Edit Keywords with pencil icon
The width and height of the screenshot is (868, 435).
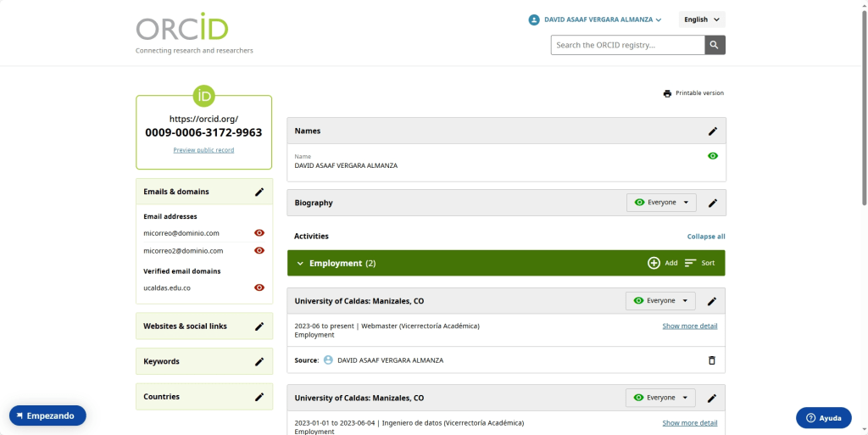259,362
